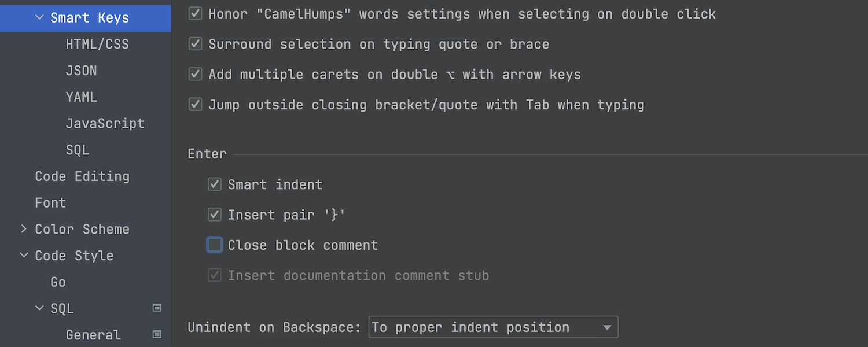
Task: Enable the Close block comment checkbox
Action: [x=215, y=245]
